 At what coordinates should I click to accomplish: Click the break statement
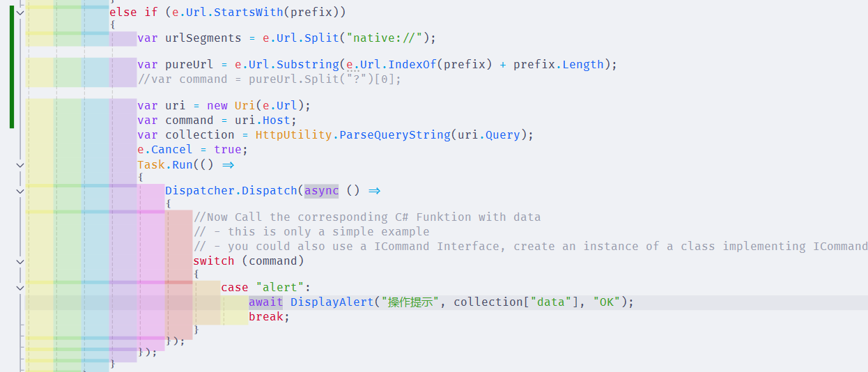point(268,317)
